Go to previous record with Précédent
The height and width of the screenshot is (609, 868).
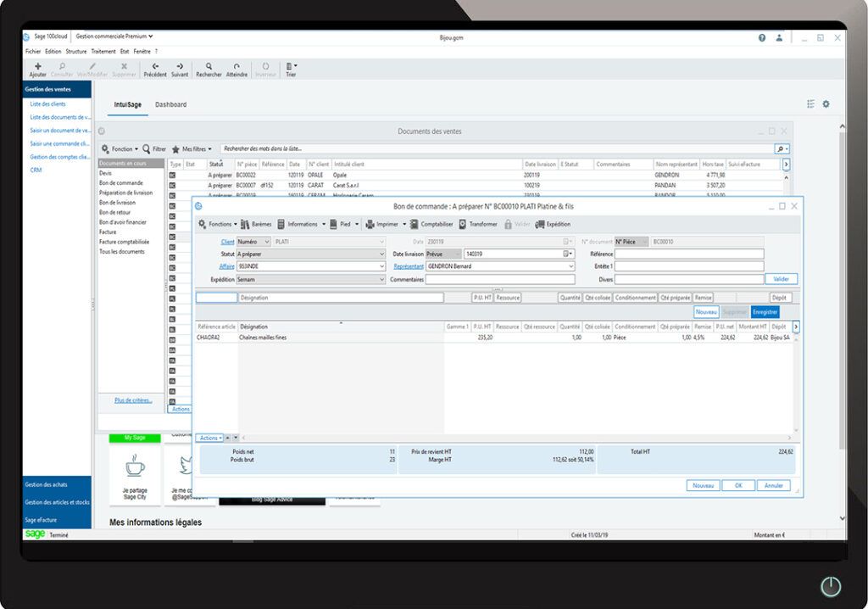pyautogui.click(x=155, y=66)
